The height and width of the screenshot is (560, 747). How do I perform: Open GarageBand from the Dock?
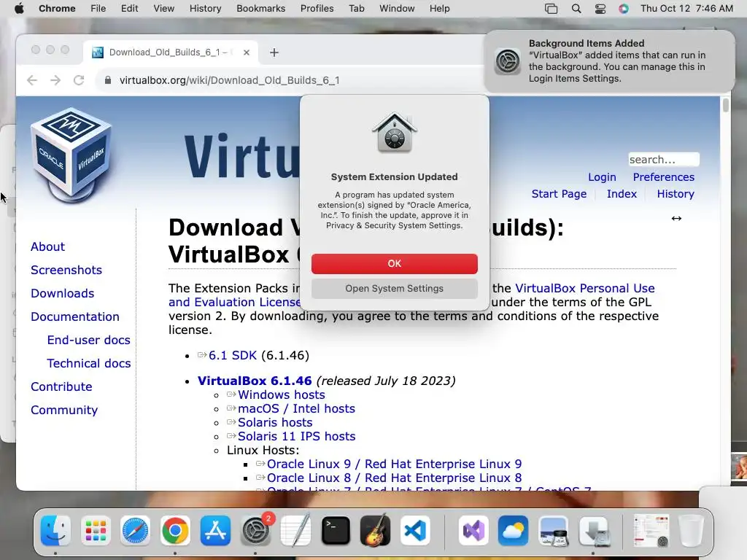tap(376, 530)
